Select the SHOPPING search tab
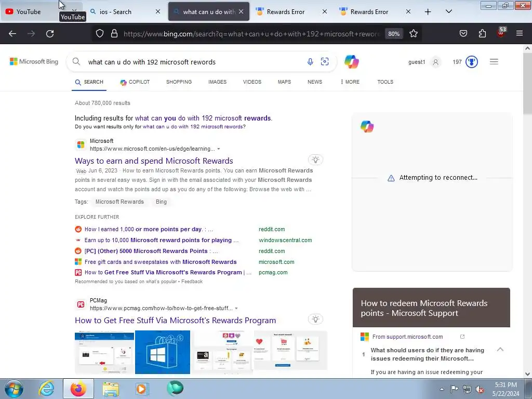Screen dimensions: 532x399 click(179, 82)
